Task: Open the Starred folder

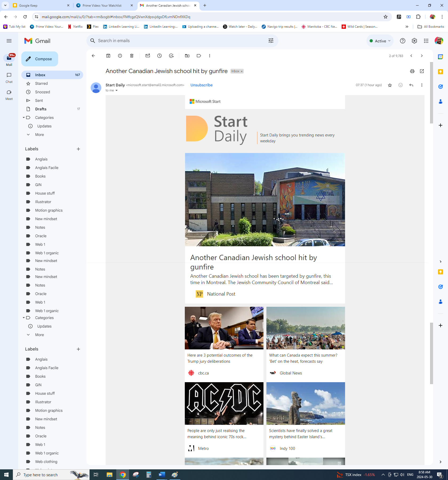Action: [41, 83]
